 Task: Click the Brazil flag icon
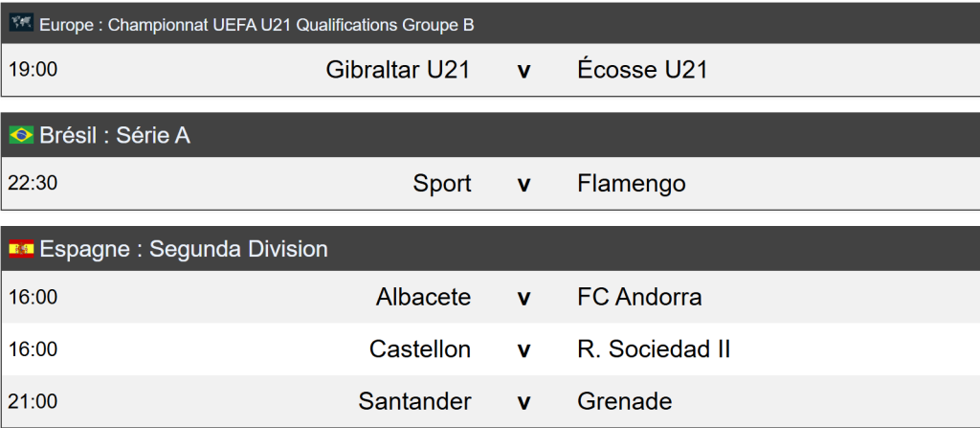[21, 136]
